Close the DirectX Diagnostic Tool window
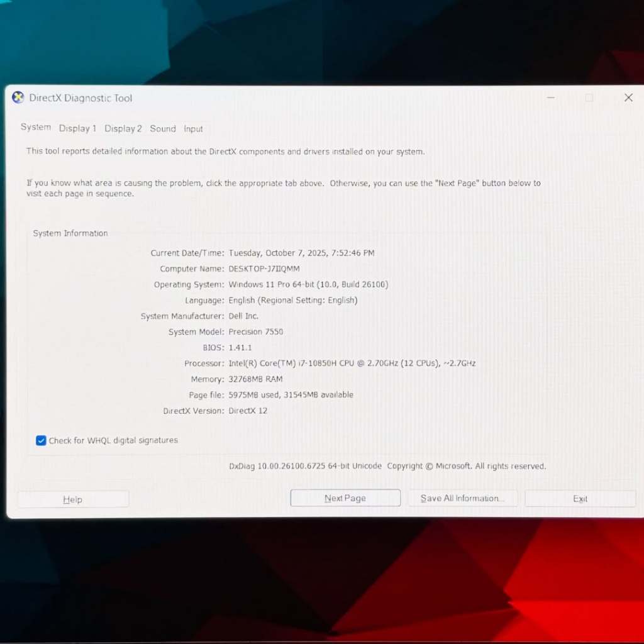644x644 pixels. coord(628,97)
